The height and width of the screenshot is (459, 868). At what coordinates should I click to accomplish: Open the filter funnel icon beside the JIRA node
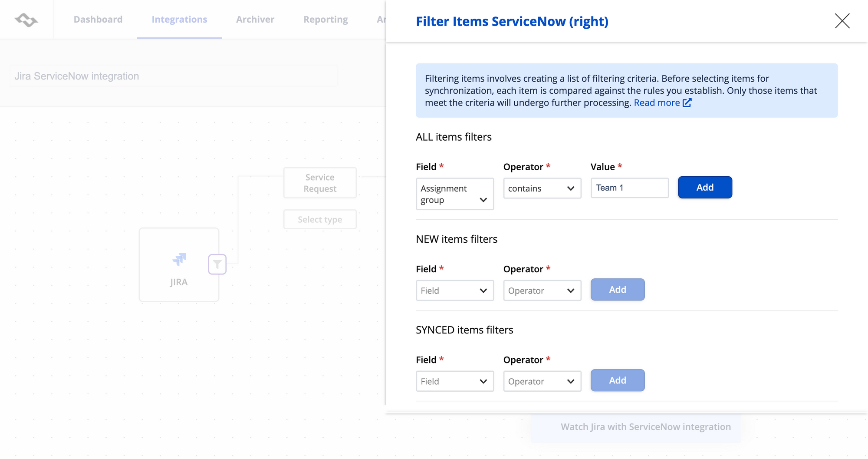pos(217,264)
